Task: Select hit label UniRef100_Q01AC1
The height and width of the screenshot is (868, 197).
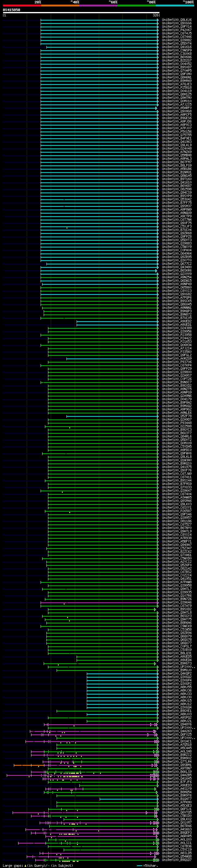Action: click(x=177, y=741)
